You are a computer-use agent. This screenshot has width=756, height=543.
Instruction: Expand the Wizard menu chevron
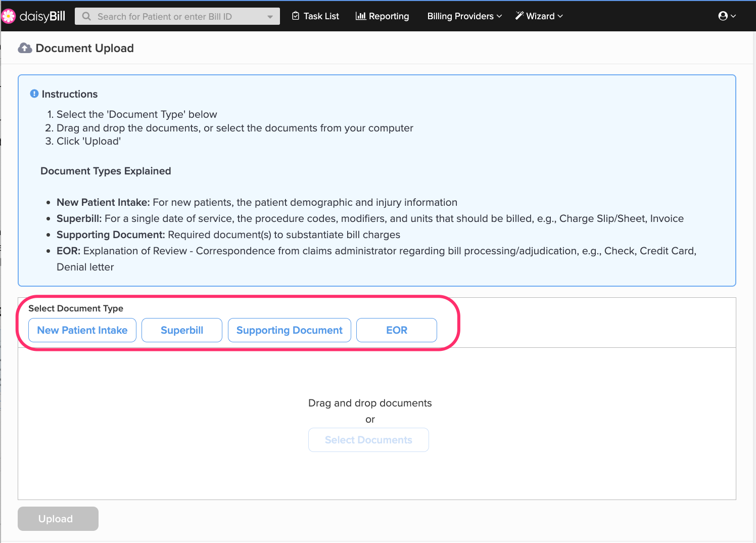tap(560, 16)
